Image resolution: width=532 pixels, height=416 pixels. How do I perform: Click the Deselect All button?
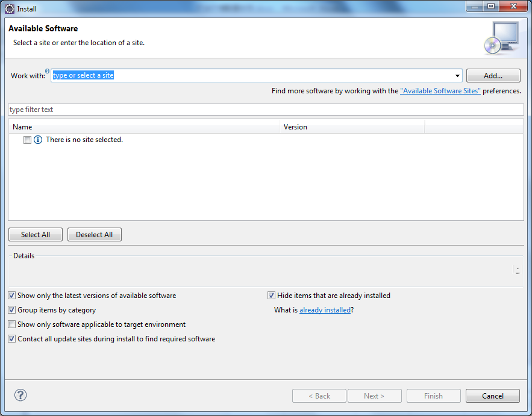coord(95,235)
